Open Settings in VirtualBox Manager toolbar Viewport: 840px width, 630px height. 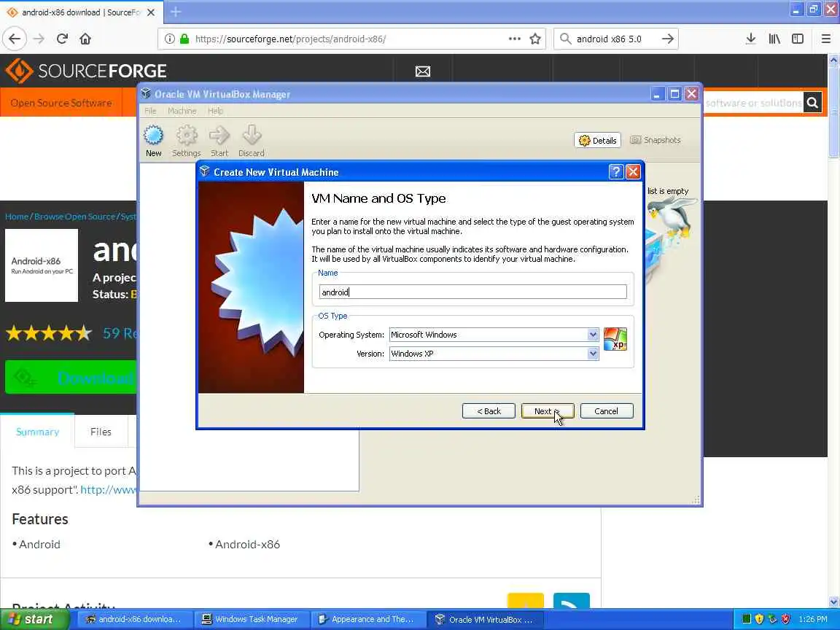pos(187,141)
